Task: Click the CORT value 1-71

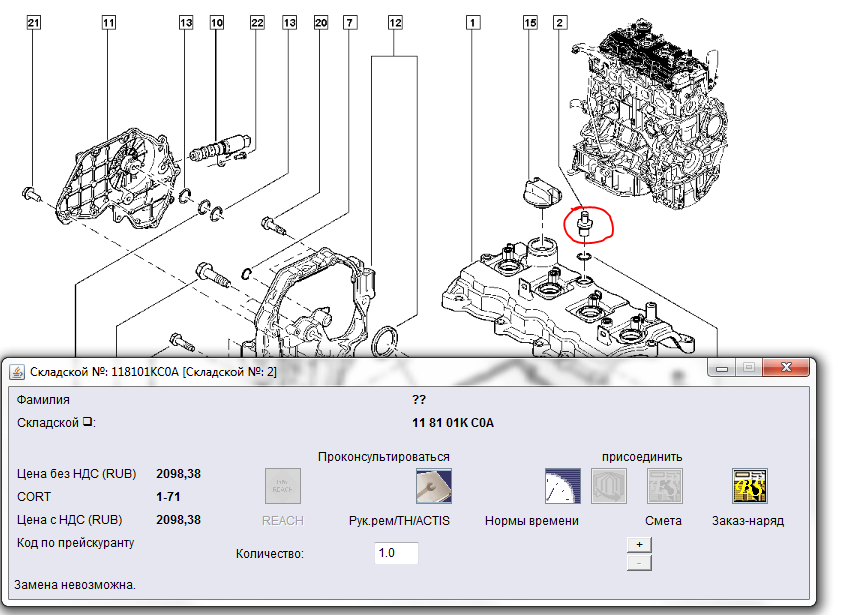Action: (x=168, y=497)
